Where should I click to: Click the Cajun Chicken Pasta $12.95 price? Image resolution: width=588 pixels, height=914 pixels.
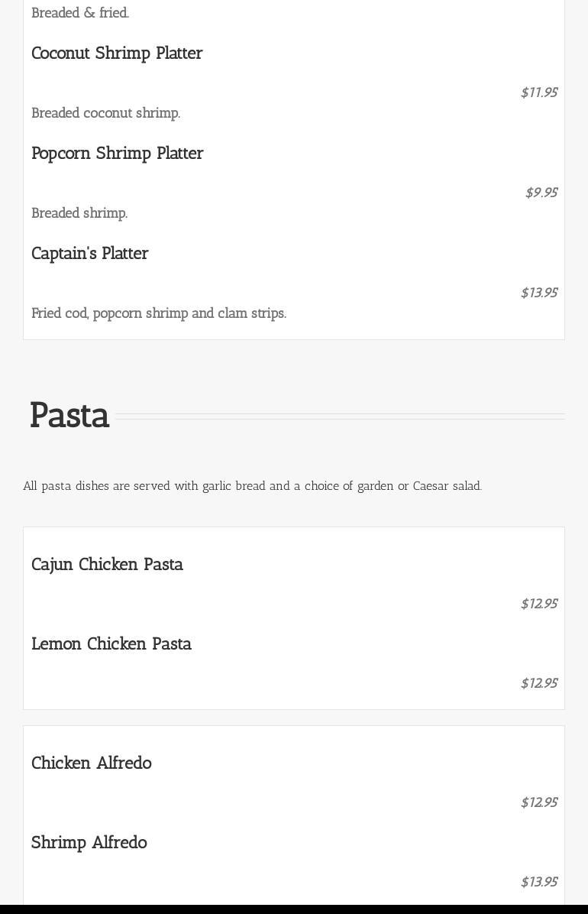[538, 604]
